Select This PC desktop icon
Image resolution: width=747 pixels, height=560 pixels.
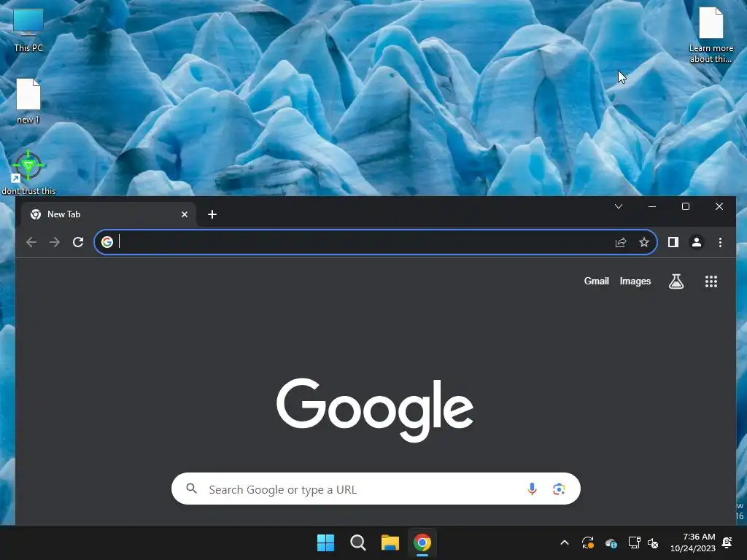(x=28, y=31)
